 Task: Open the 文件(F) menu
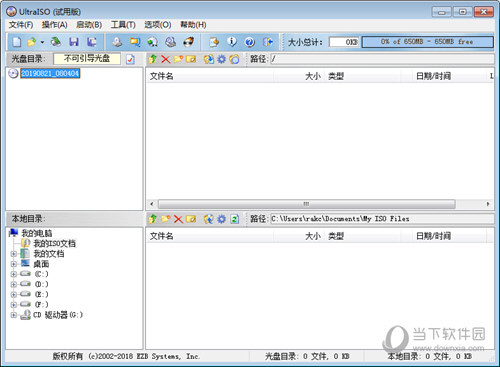pyautogui.click(x=21, y=25)
